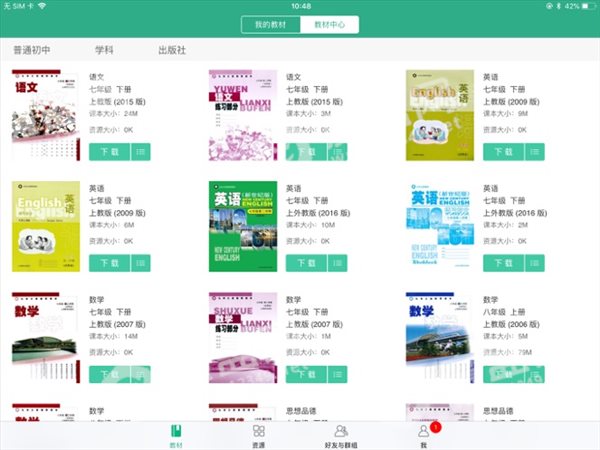Open list icon for 数学 练习部分 1M
This screenshot has height=450, width=600.
pyautogui.click(x=338, y=375)
